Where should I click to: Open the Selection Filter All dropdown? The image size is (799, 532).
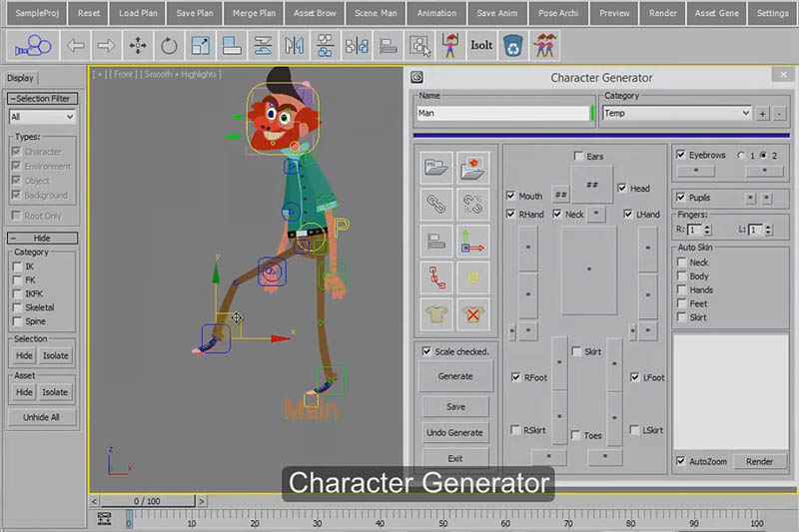[42, 117]
